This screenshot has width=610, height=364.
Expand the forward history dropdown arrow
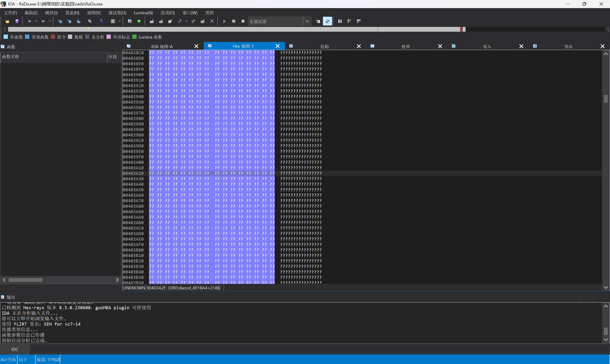(x=50, y=21)
